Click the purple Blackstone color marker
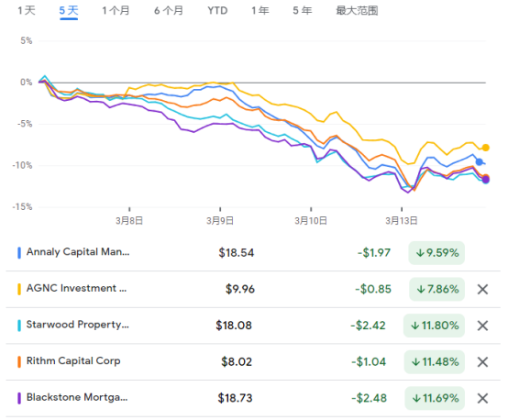Screen dimensions: 508x420 coord(19,398)
